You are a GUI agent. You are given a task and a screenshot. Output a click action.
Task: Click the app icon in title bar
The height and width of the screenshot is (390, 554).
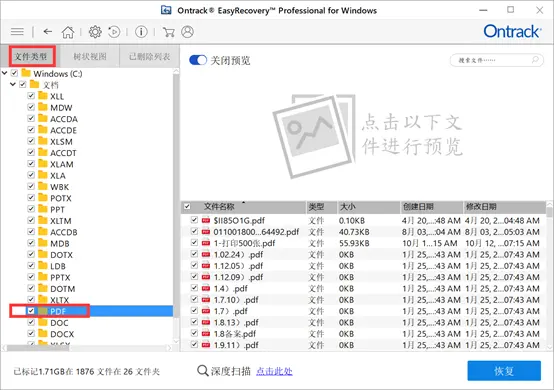[x=166, y=10]
